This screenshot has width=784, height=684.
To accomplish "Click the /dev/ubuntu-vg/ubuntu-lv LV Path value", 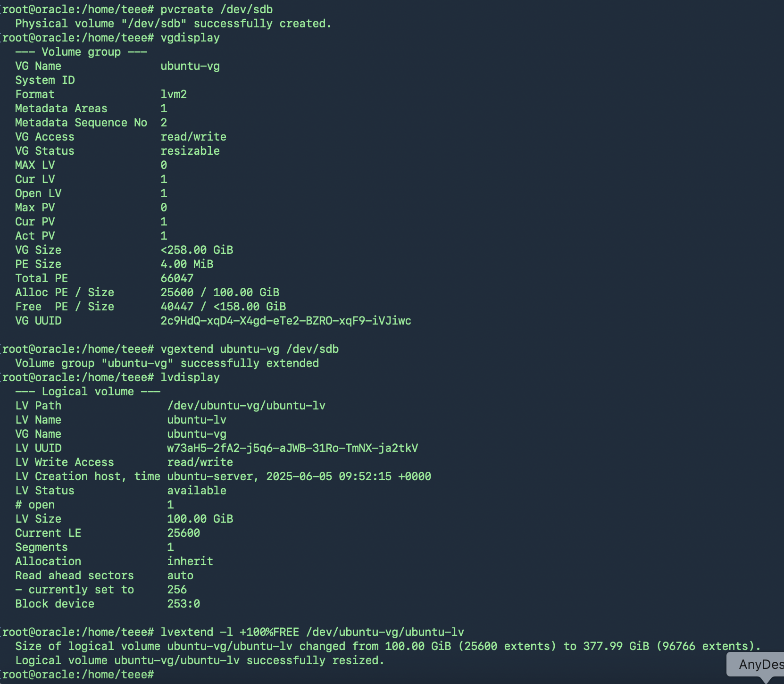I will 246,406.
